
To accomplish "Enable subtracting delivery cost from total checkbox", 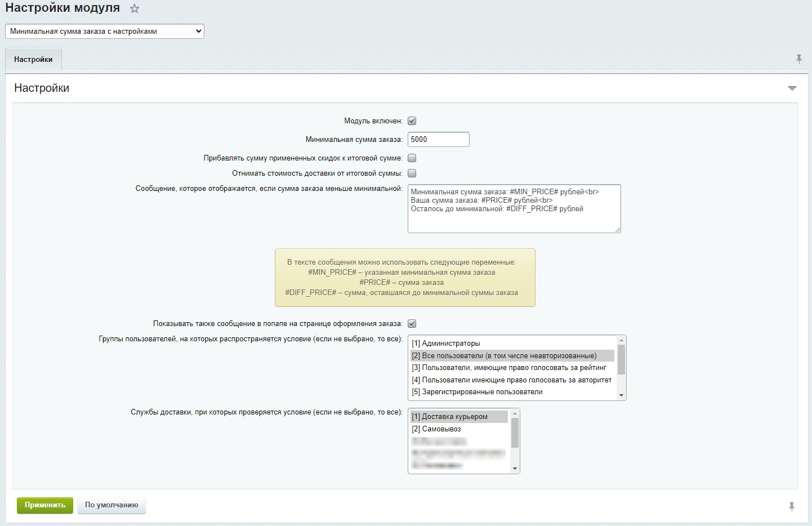I will point(412,173).
